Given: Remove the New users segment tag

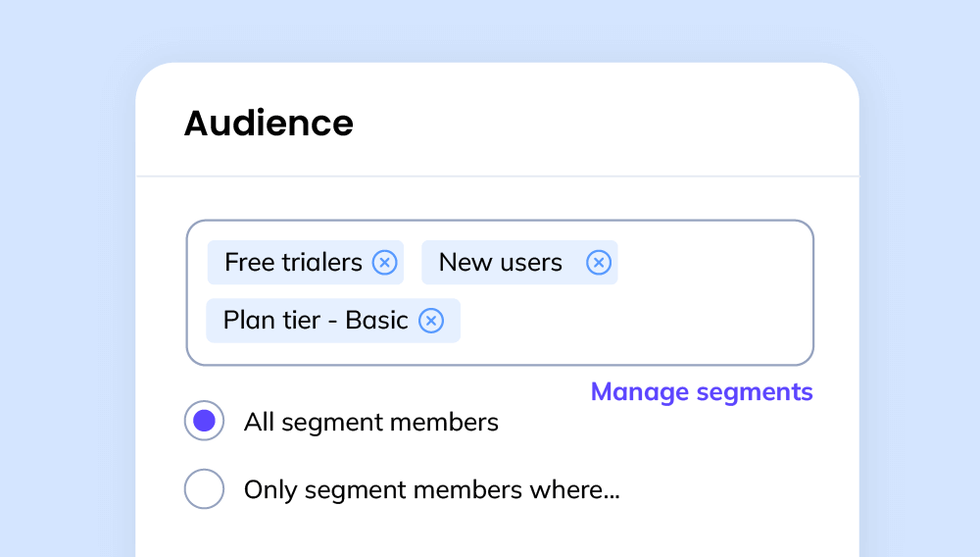Looking at the screenshot, I should [599, 263].
